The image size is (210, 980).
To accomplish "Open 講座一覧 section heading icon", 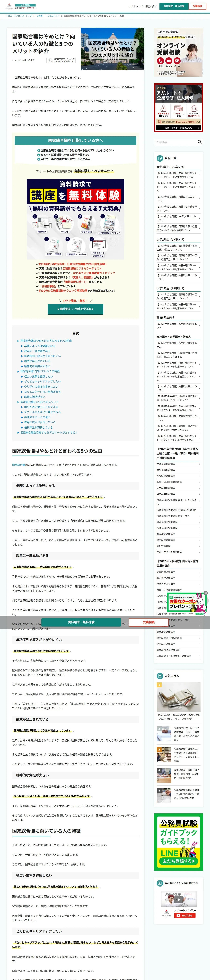I will [x=160, y=158].
